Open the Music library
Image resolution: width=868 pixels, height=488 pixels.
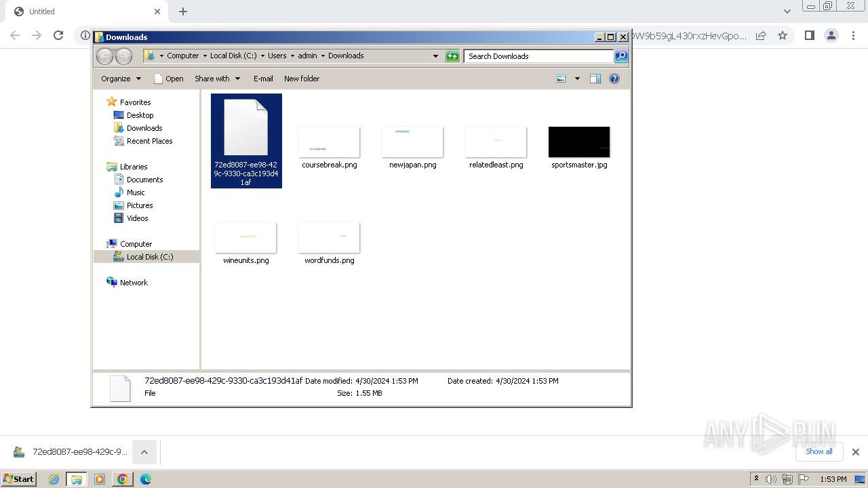[136, 192]
